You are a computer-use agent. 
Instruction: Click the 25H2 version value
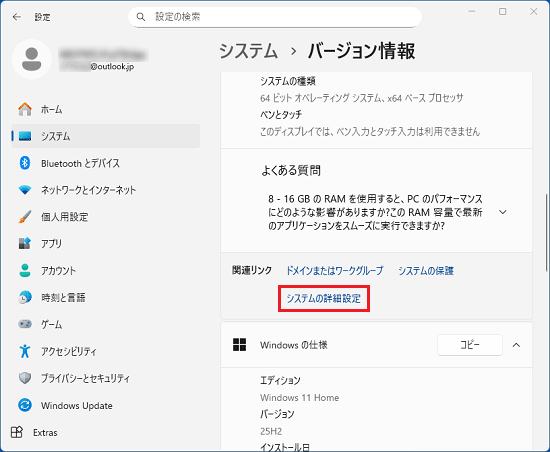[271, 431]
